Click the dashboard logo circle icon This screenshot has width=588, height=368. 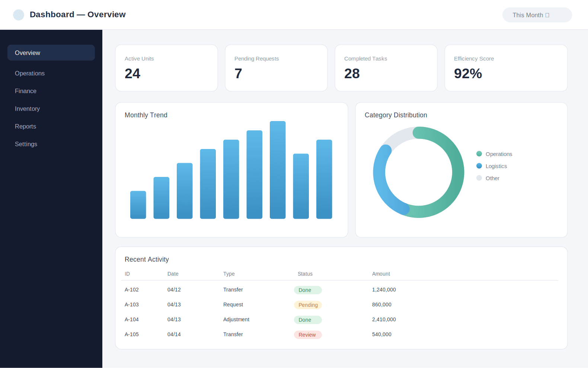[x=19, y=15]
